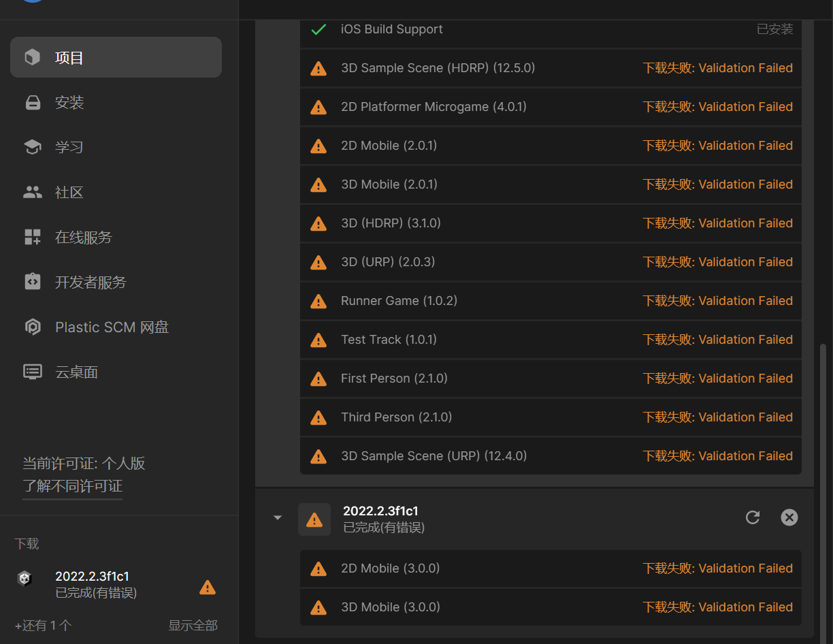Image resolution: width=833 pixels, height=644 pixels.
Task: Collapse the 2022.2.3f1c1 download details arrow
Action: coord(277,518)
